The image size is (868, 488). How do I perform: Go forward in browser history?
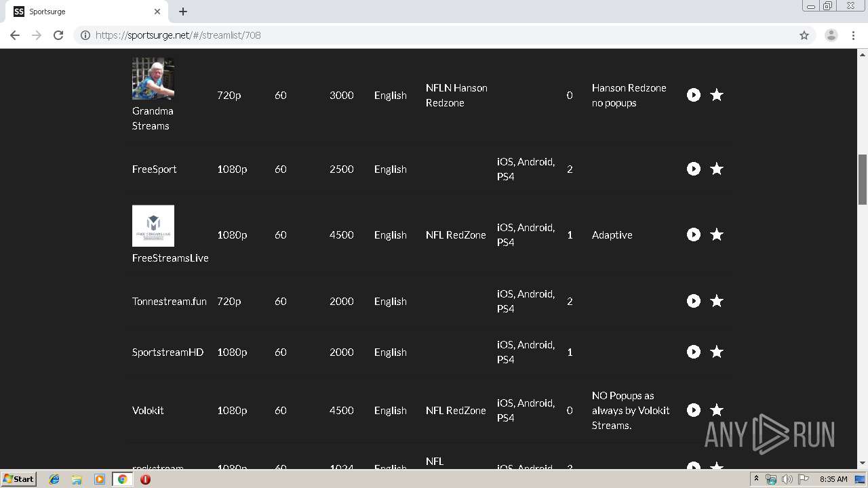(x=37, y=35)
